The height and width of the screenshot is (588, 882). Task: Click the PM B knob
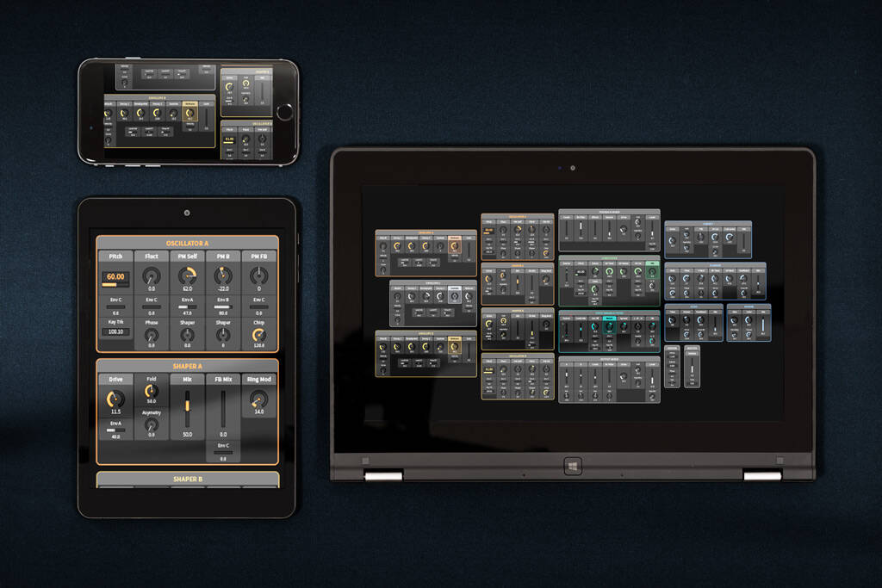pyautogui.click(x=223, y=276)
